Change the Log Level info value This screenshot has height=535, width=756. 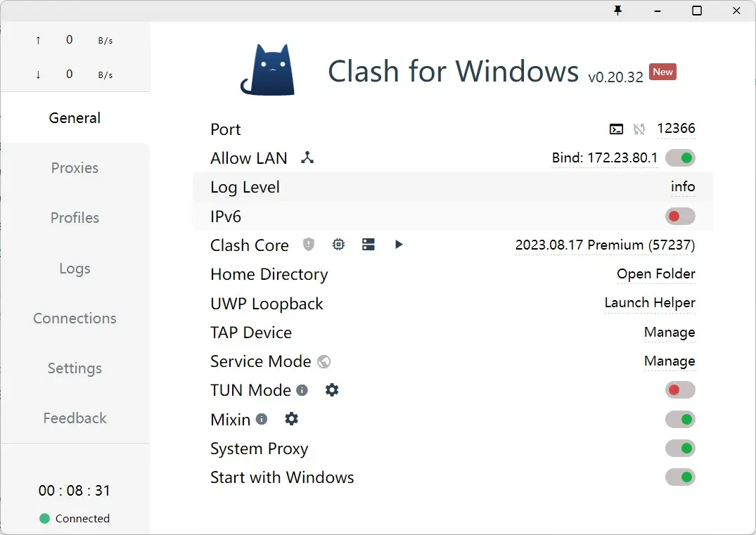point(682,187)
